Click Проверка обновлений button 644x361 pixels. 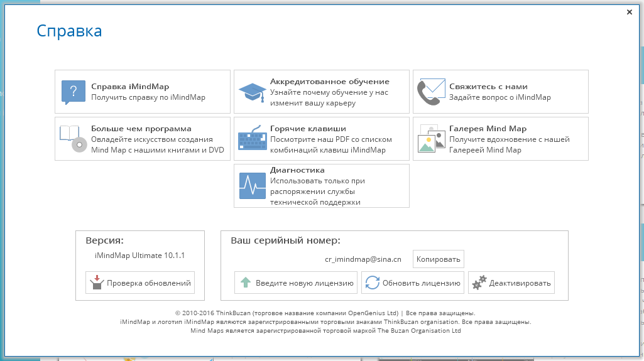tap(140, 283)
